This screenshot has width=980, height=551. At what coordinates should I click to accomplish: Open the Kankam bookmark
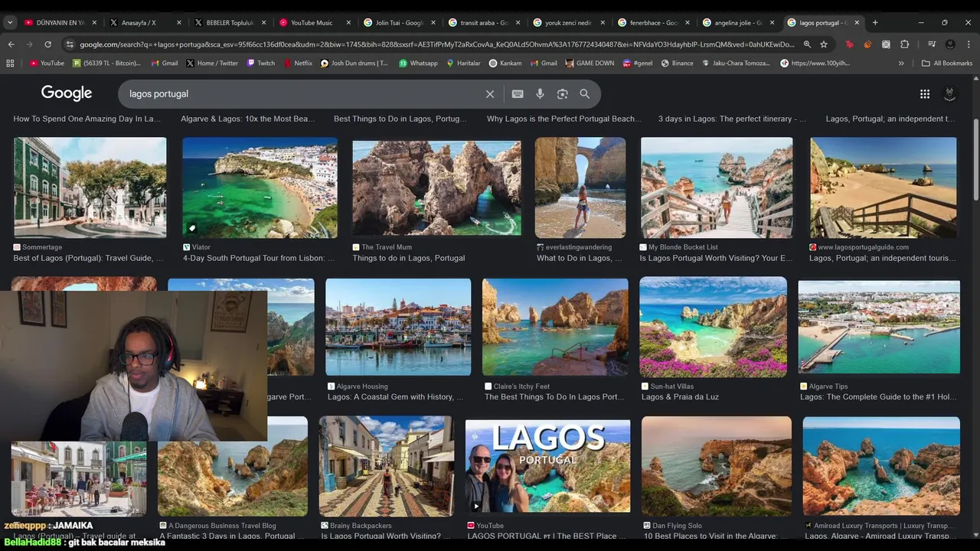[505, 64]
